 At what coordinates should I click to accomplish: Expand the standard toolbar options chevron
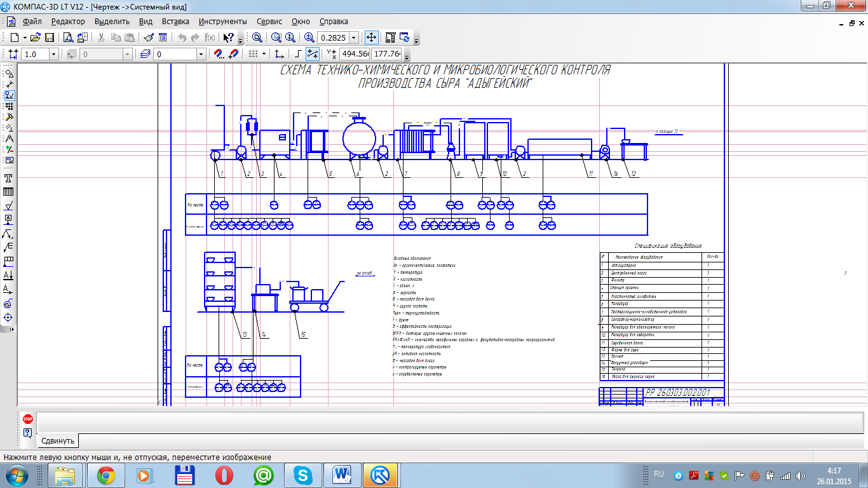coord(241,40)
